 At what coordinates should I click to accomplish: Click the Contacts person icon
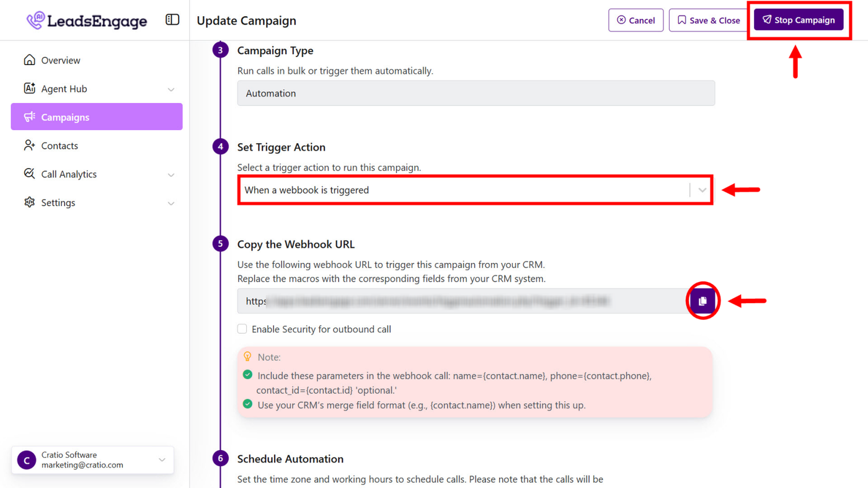point(29,146)
